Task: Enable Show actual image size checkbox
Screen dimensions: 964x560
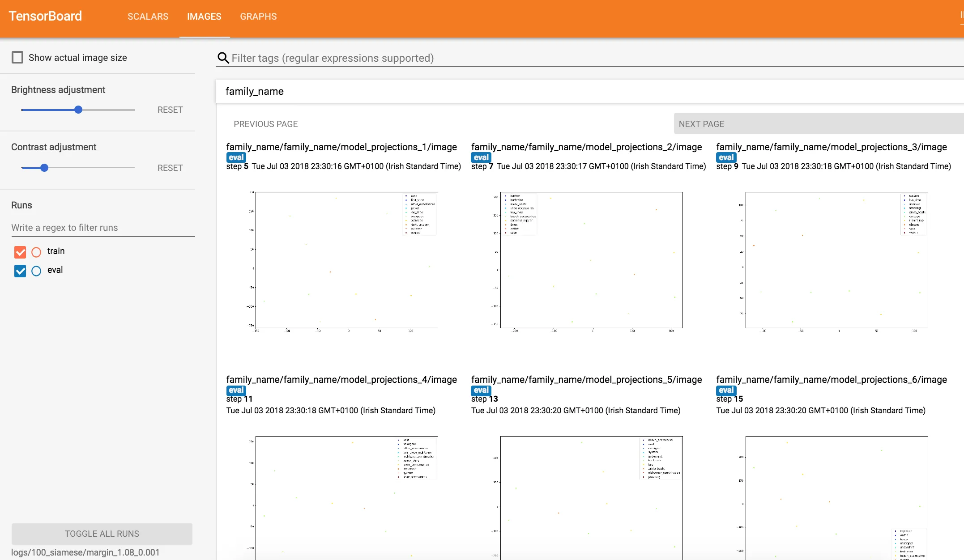Action: [x=17, y=57]
